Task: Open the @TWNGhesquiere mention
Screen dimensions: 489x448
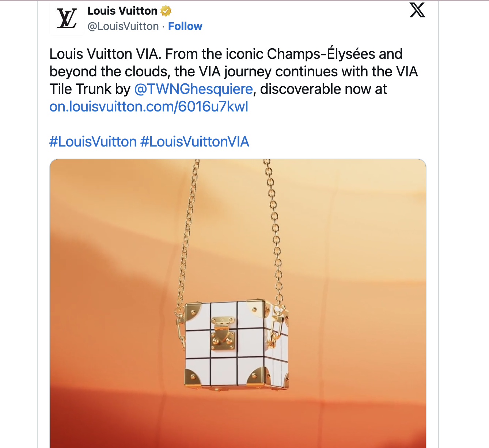Action: pyautogui.click(x=193, y=89)
